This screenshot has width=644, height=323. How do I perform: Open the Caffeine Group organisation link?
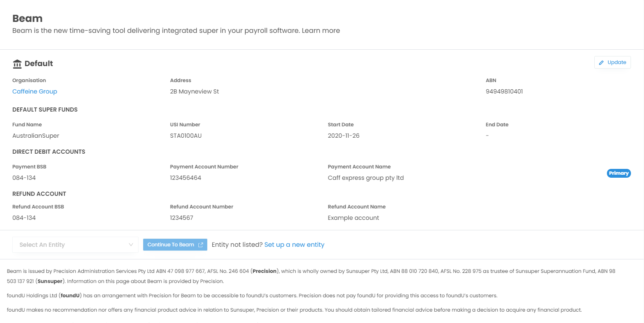click(35, 91)
